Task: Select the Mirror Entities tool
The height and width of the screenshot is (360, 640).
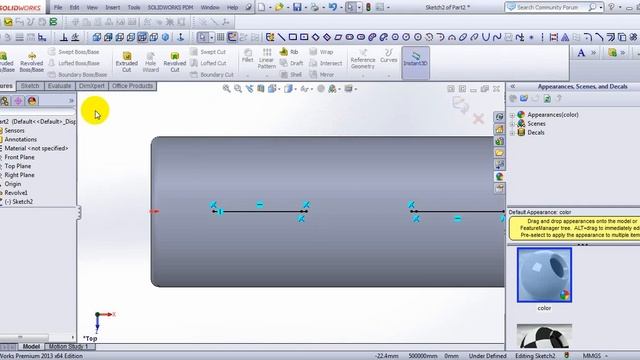Action: click(x=565, y=38)
